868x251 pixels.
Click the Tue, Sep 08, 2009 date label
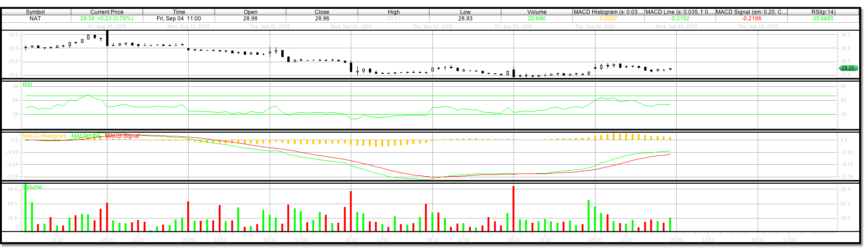point(595,26)
